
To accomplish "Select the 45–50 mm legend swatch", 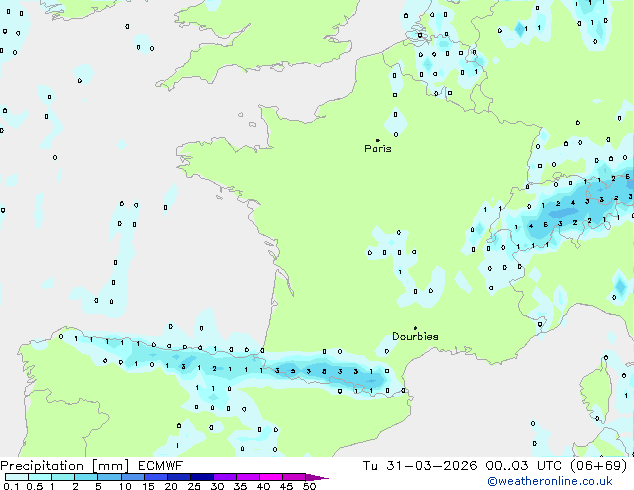I will tap(294, 477).
